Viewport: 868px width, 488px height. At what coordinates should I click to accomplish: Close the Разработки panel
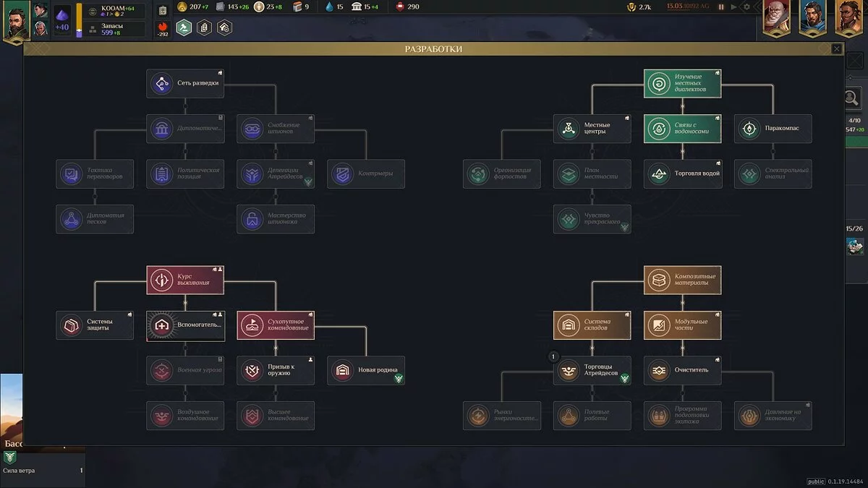coord(836,49)
